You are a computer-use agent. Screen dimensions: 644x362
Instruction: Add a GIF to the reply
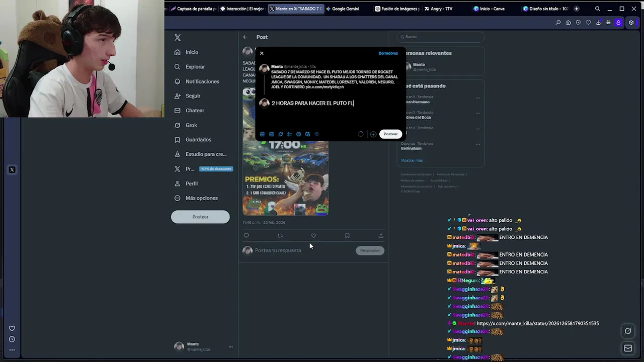tap(271, 134)
